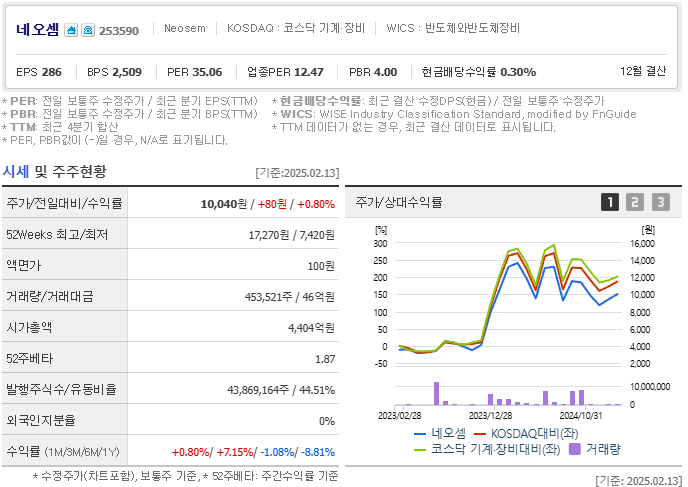Click the 액면가 row label
This screenshot has width=688, height=487.
24,265
